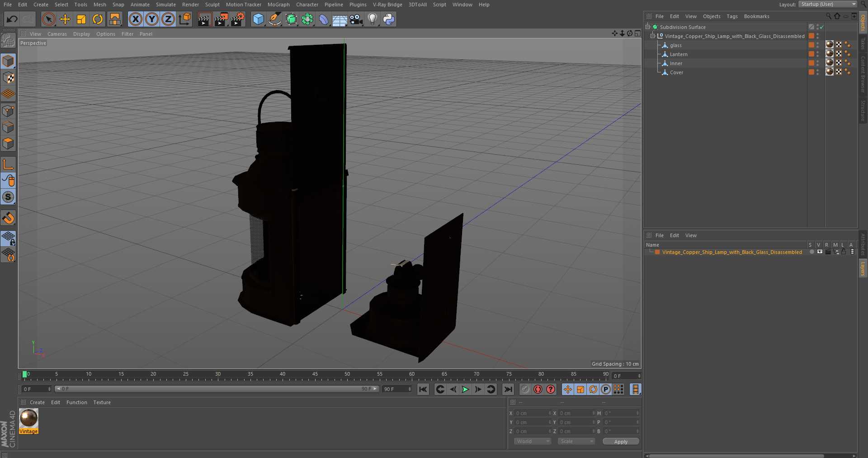The width and height of the screenshot is (868, 458).
Task: Step the end frame 90 F field
Action: coord(410,389)
